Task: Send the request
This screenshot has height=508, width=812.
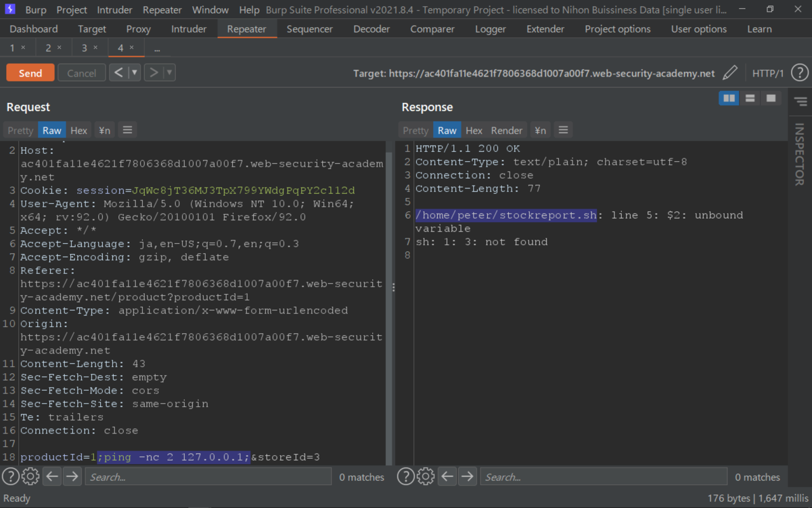Action: click(x=30, y=73)
